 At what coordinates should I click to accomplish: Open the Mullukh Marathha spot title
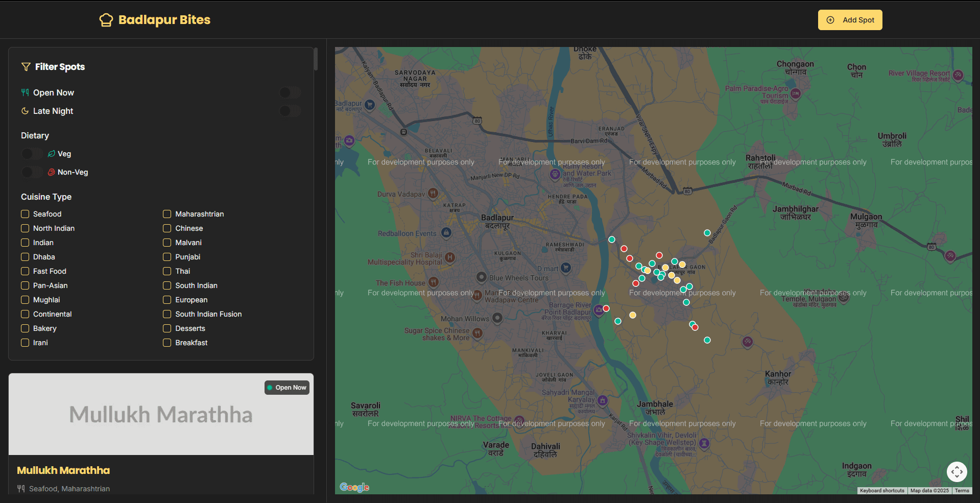click(63, 470)
